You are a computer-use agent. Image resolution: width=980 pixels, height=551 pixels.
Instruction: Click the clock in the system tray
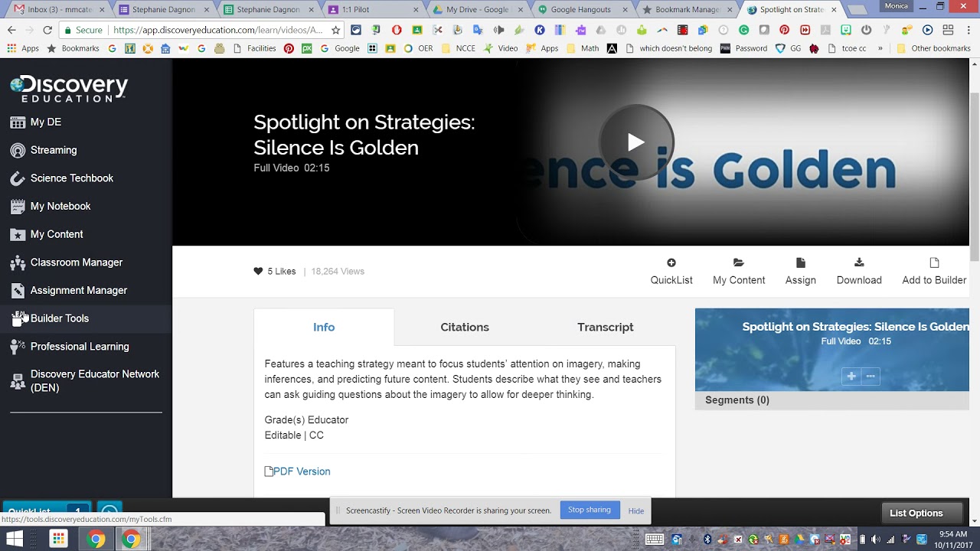point(952,540)
